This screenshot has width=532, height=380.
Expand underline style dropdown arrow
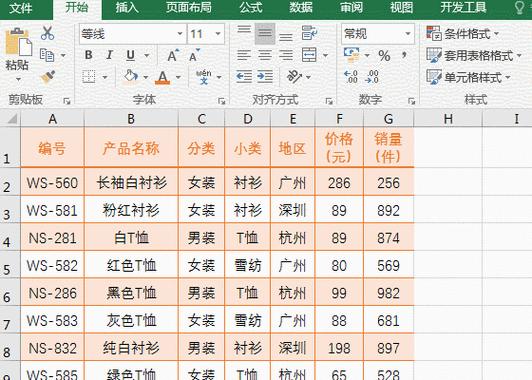pyautogui.click(x=147, y=55)
